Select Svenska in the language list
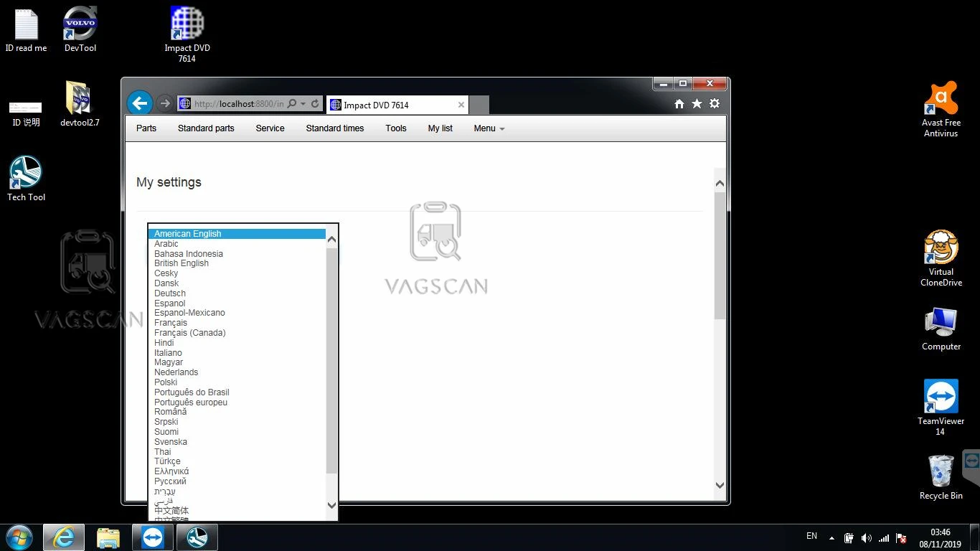The height and width of the screenshot is (551, 980). 237,442
